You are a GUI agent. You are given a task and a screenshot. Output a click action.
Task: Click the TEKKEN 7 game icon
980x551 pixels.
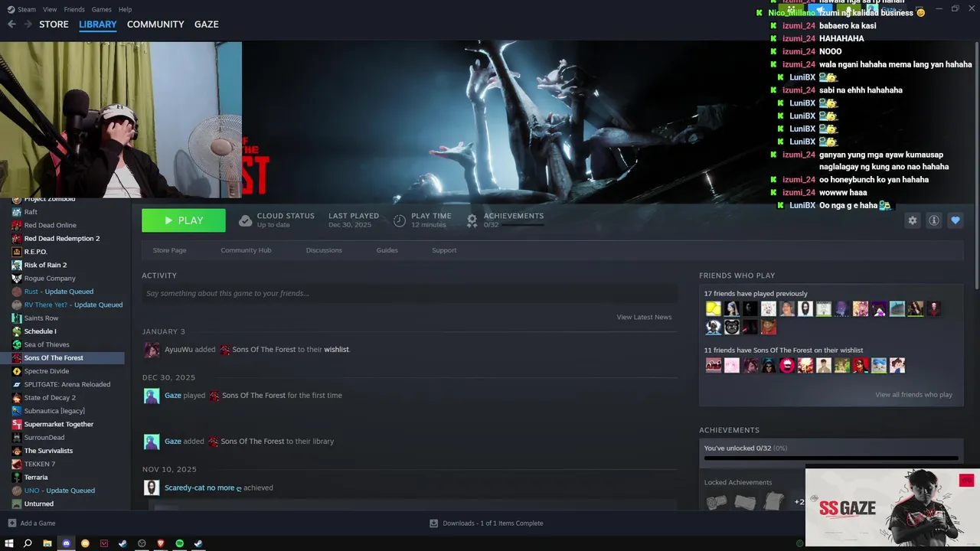[x=17, y=464]
